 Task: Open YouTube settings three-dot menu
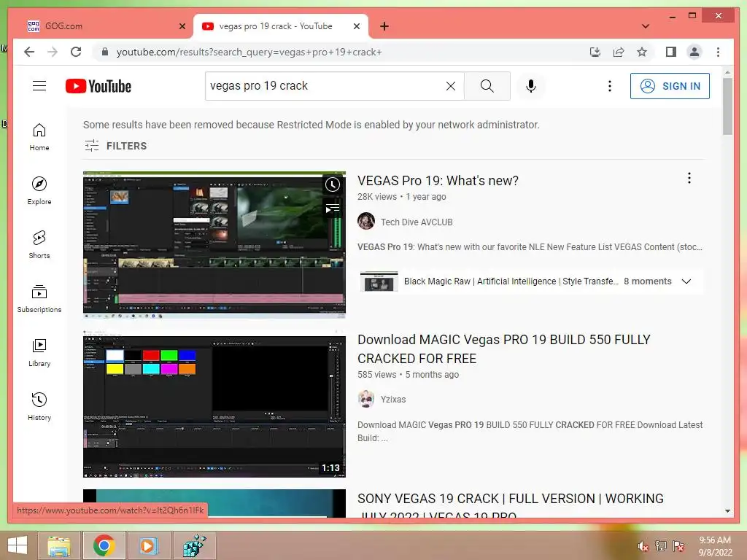(609, 86)
